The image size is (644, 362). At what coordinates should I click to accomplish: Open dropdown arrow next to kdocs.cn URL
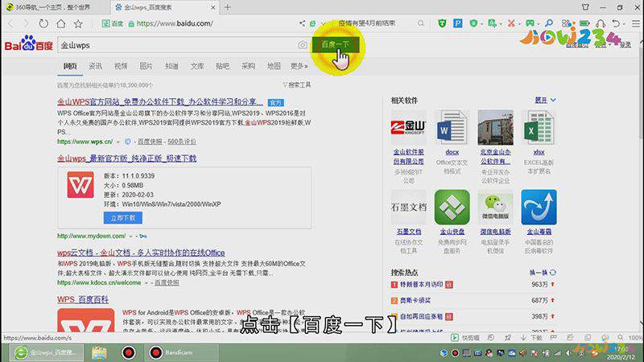click(146, 283)
